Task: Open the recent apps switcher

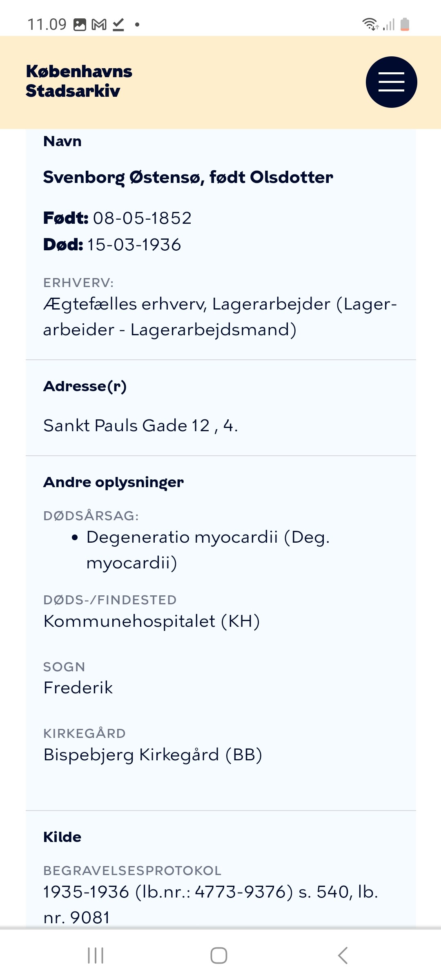Action: pyautogui.click(x=96, y=955)
